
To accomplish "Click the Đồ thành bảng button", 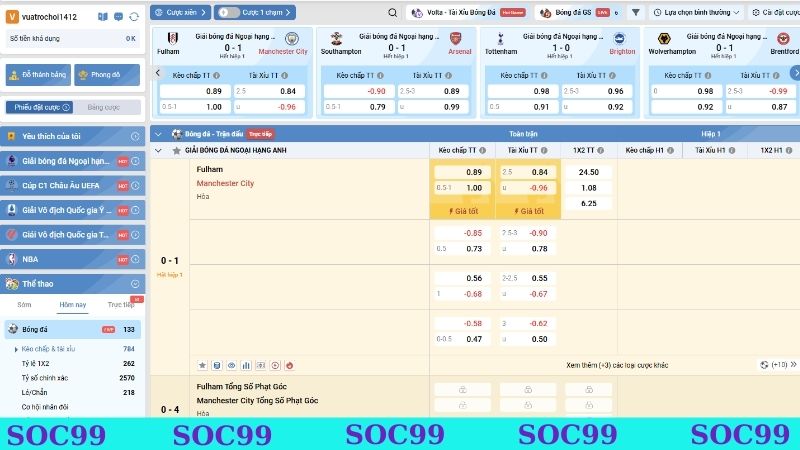I will pos(38,75).
